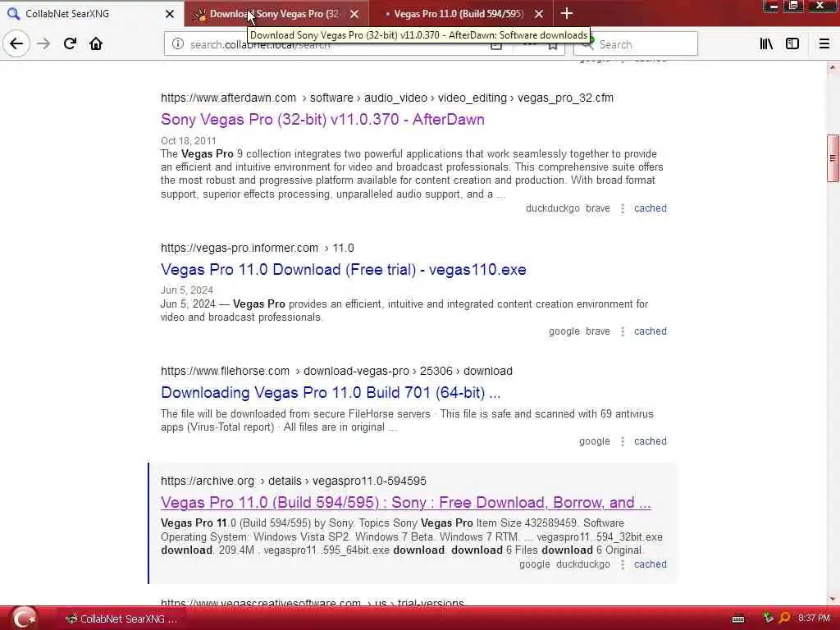Open more options dots for AfterDawn result
Screen dimensions: 840x630
pyautogui.click(x=623, y=208)
